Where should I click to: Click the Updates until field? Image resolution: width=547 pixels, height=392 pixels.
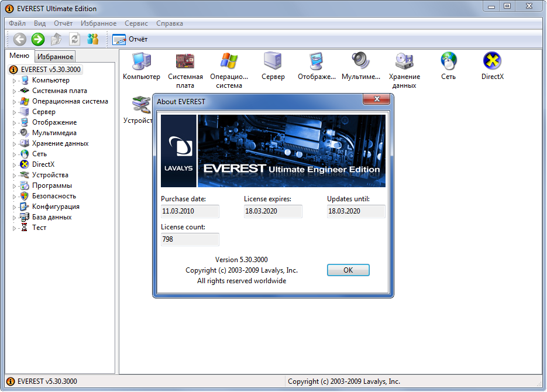(x=356, y=211)
